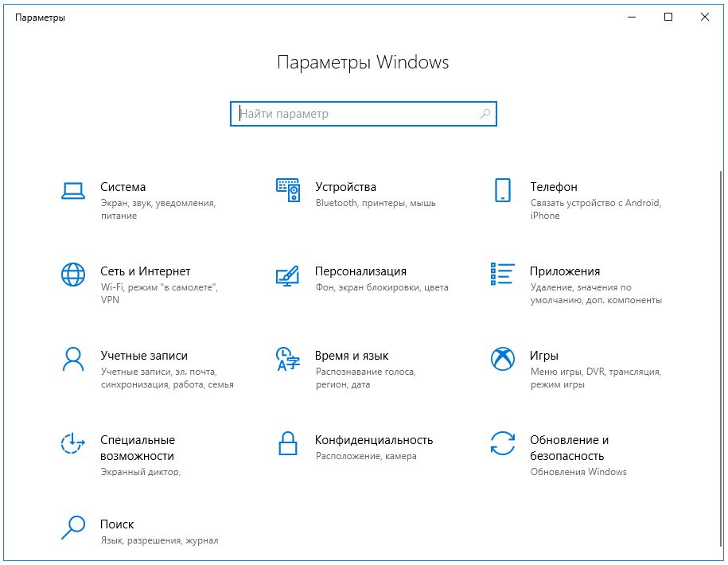Click 'Экран, звук, уведомления, питание' description
Viewport: 728px width, 565px height.
(x=158, y=209)
